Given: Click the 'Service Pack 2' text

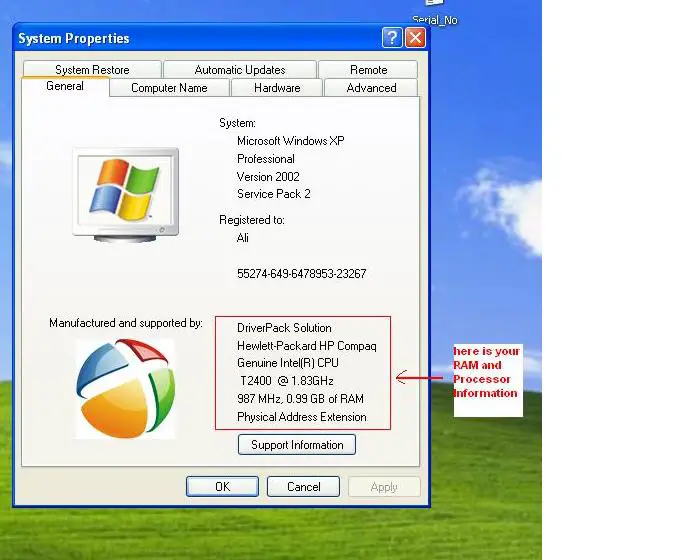Looking at the screenshot, I should [x=274, y=194].
